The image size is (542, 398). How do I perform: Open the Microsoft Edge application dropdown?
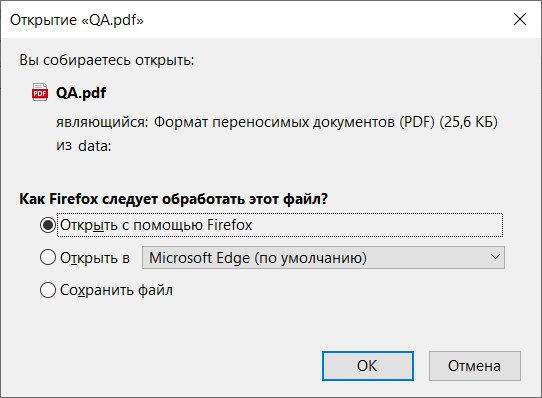pos(323,257)
